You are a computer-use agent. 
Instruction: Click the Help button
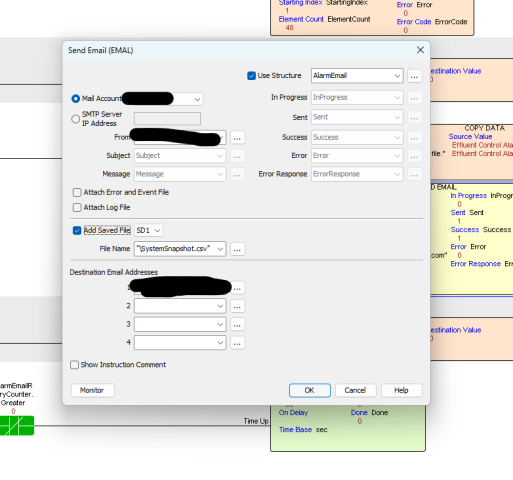point(401,390)
